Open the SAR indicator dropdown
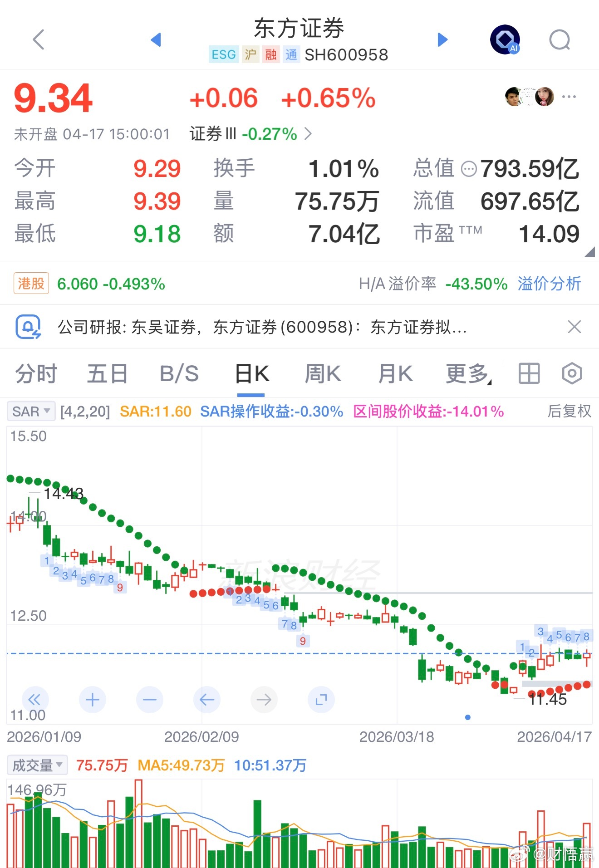The image size is (599, 868). point(31,412)
